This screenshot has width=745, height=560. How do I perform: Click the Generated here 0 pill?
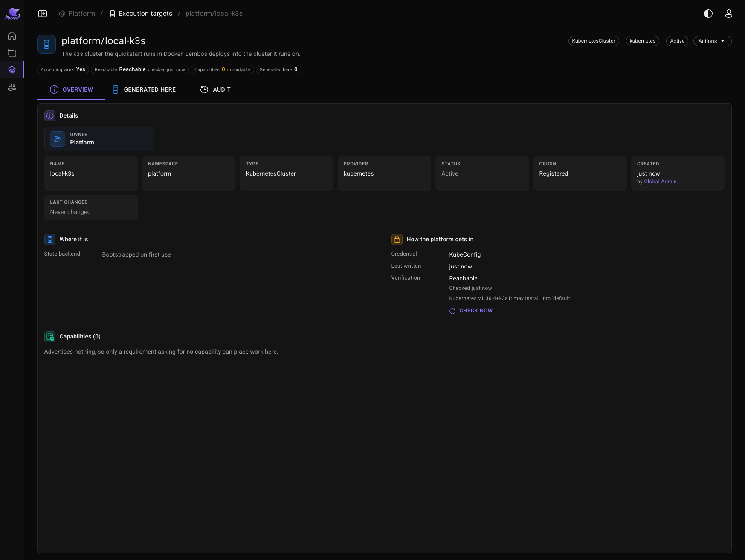point(278,69)
